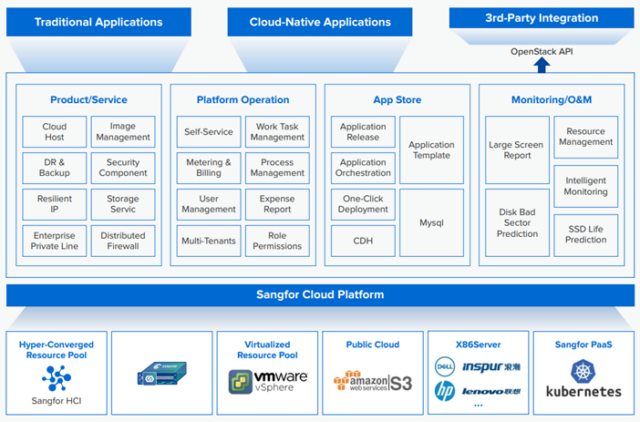Select the Cloud-Native Applications banner
Viewport: 640px width, 422px height.
pos(320,22)
